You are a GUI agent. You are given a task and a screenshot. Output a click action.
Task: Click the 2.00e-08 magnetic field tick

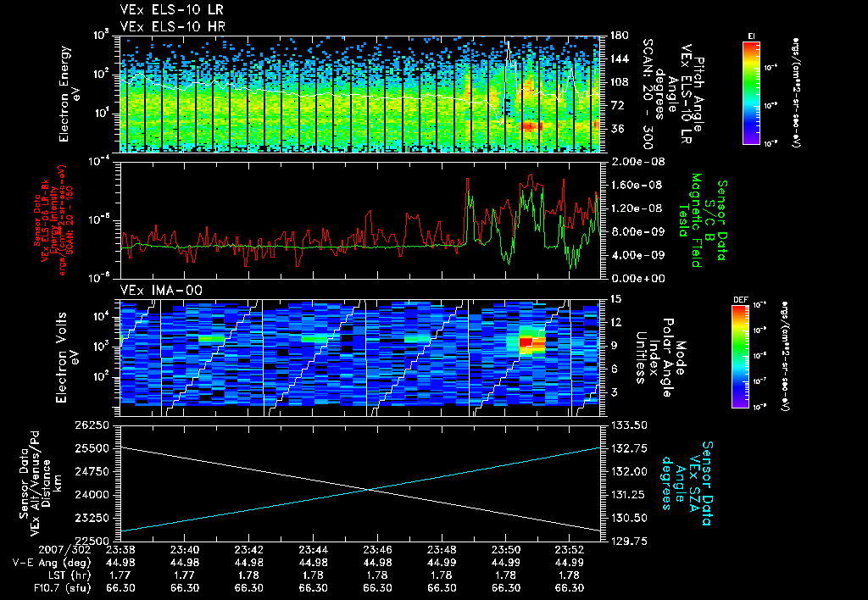[637, 162]
